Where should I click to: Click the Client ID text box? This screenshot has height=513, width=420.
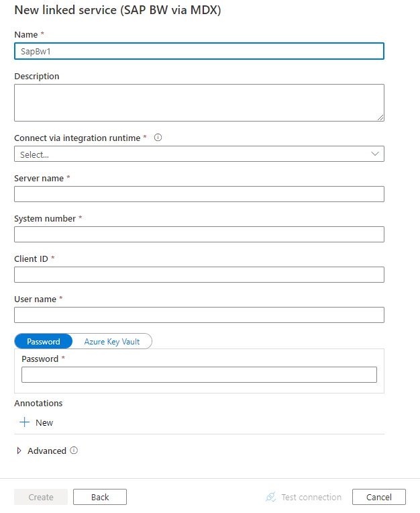[199, 275]
